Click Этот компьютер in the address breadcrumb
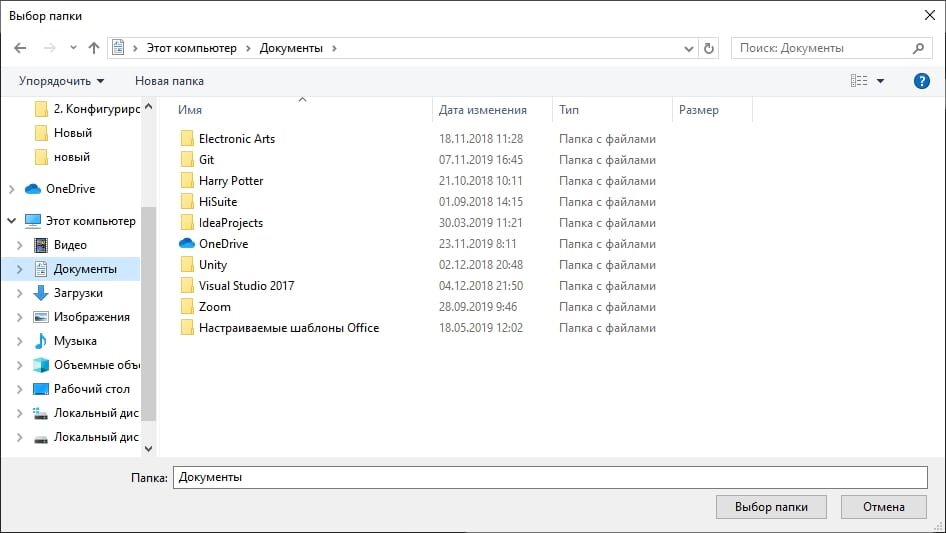The width and height of the screenshot is (946, 533). (191, 48)
